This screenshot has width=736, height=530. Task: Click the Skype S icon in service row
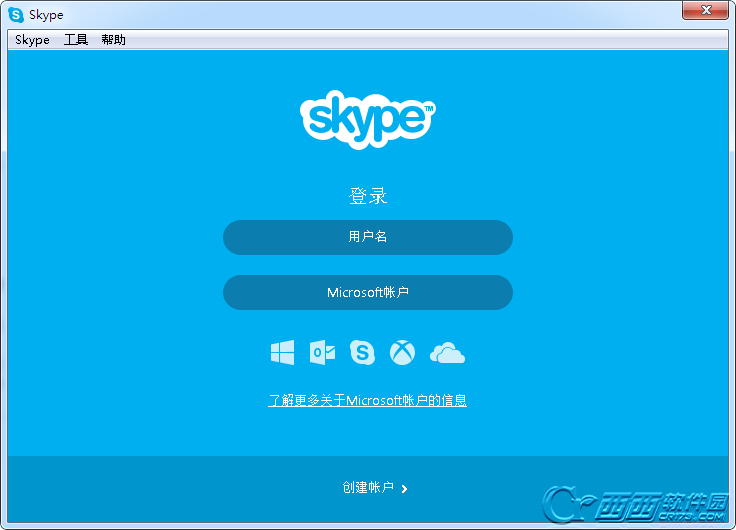362,353
